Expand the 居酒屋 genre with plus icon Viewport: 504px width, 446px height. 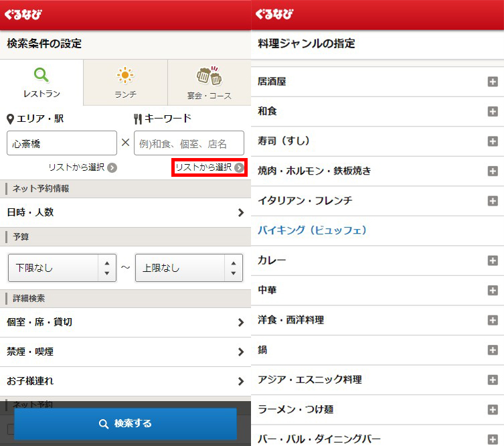coord(493,82)
